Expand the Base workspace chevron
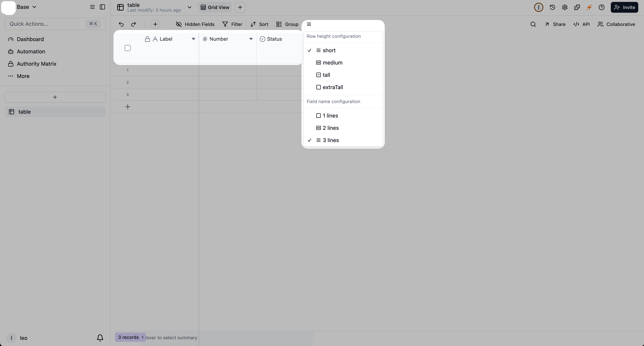 coord(35,7)
